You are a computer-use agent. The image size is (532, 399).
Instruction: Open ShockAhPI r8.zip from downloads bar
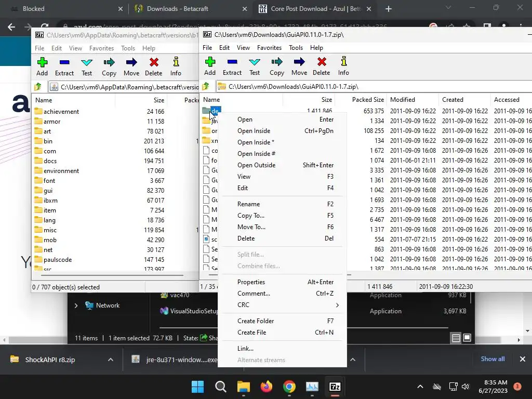[x=50, y=360]
